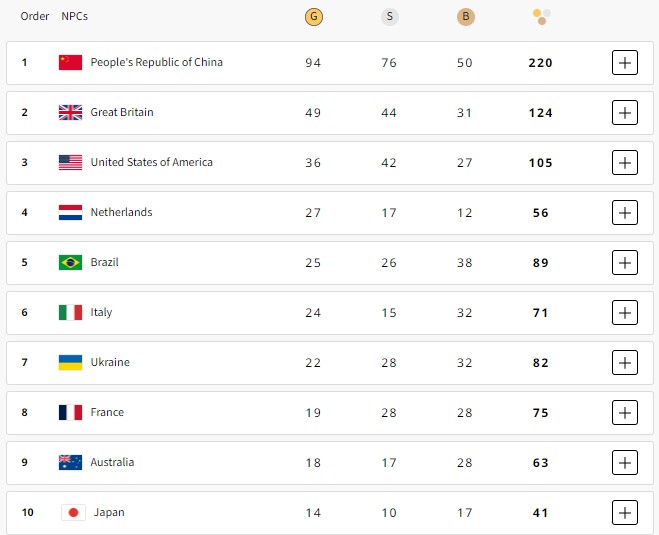Expand the People's Republic of China row

[624, 62]
